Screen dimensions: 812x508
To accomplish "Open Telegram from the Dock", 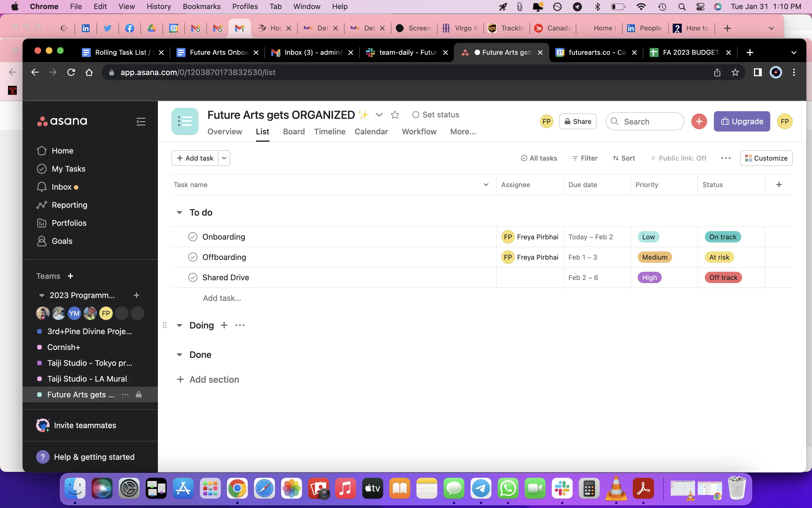I will point(481,489).
